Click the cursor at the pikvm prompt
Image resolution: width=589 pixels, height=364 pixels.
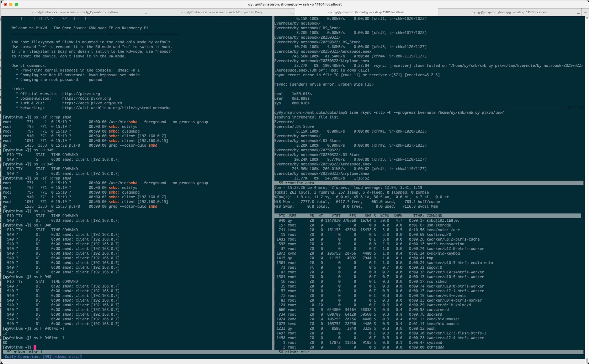35,347
